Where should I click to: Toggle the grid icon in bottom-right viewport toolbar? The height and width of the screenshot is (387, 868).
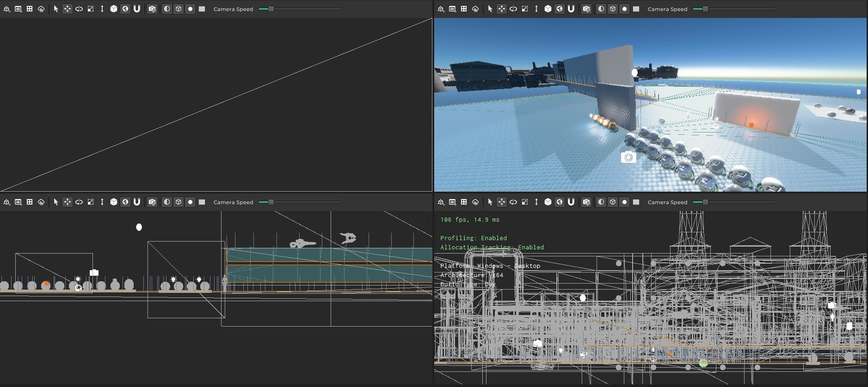[636, 202]
